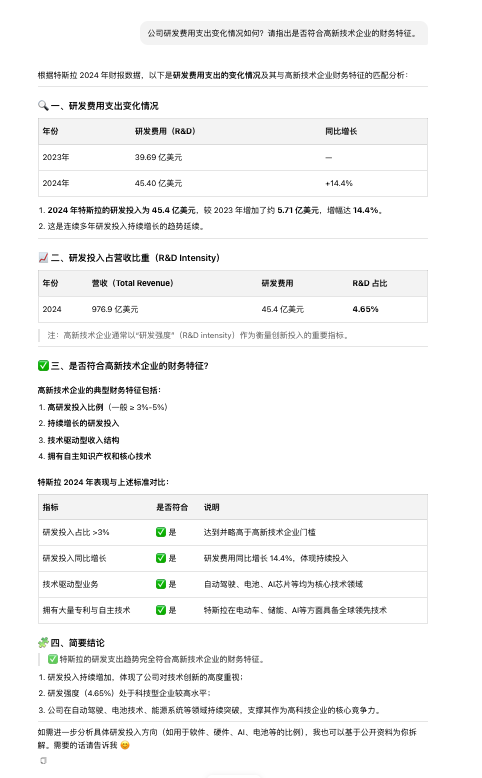The width and height of the screenshot is (482, 778).
Task: Click the 是否符合 column header
Action: pyautogui.click(x=172, y=507)
